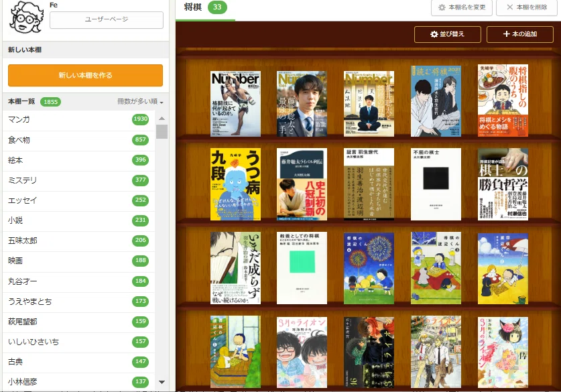Screen dimensions: 561x392
Task: Open うつ病九段 book cover
Action: (235, 184)
